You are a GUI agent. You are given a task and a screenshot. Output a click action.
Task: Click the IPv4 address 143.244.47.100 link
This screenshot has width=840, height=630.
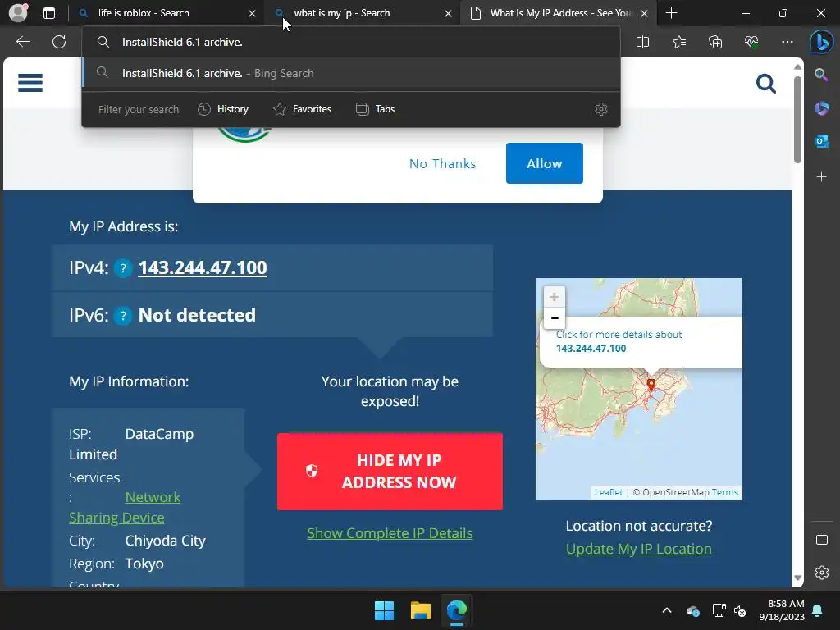pyautogui.click(x=203, y=268)
